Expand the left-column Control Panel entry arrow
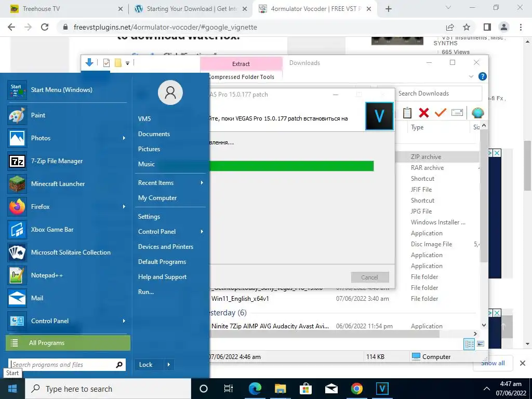 pyautogui.click(x=124, y=321)
